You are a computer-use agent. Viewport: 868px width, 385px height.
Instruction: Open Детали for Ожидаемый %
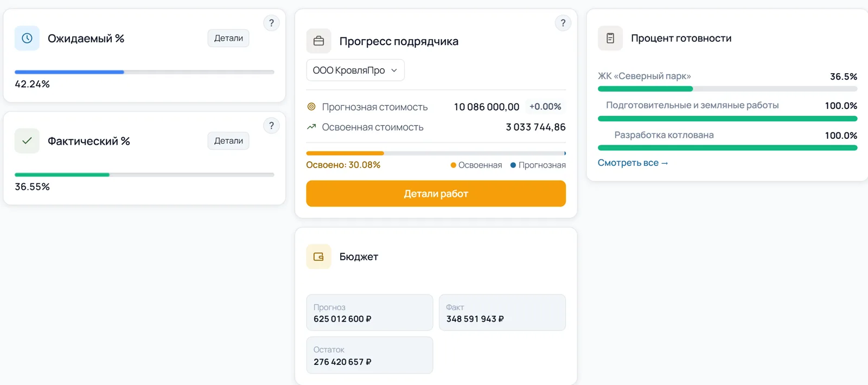[x=228, y=38]
